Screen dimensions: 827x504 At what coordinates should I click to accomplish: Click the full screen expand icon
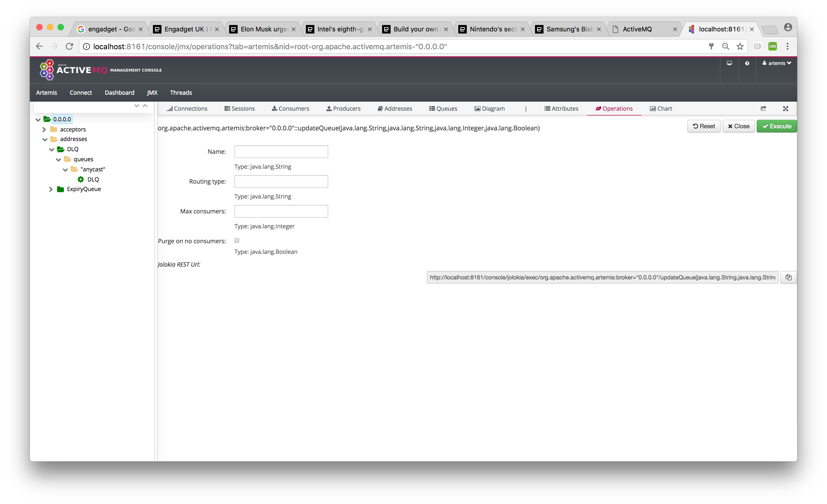point(785,109)
